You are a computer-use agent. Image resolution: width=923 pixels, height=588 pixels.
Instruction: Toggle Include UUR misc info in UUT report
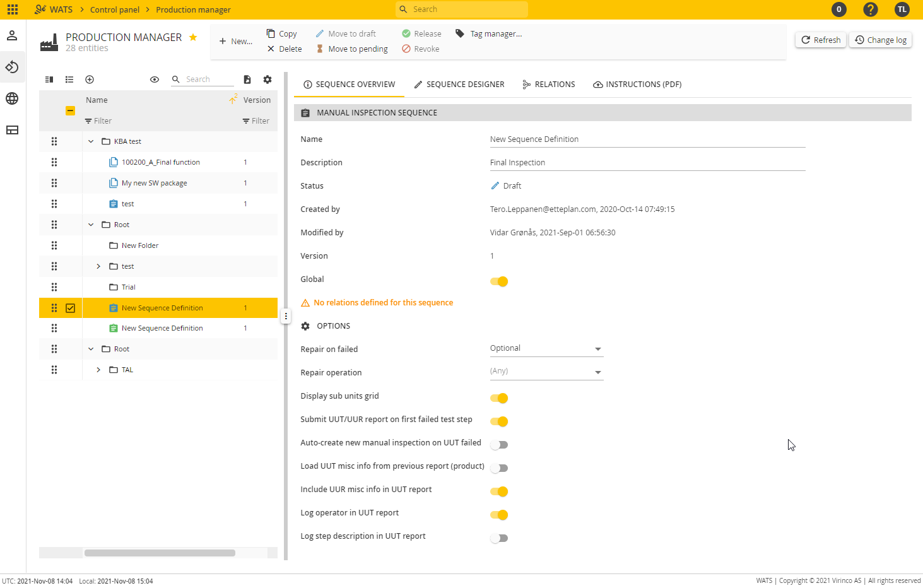[499, 491]
